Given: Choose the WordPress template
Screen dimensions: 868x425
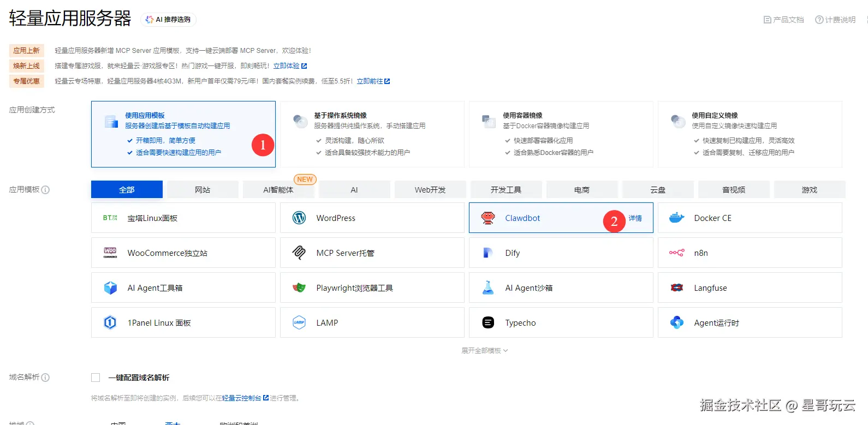Looking at the screenshot, I should pos(372,218).
